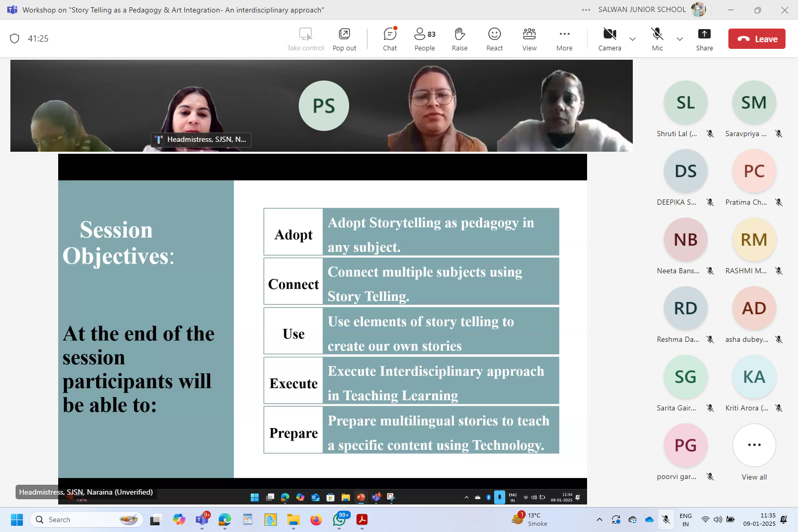Click the PS participant avatar in video strip
The image size is (798, 532).
[x=324, y=105]
